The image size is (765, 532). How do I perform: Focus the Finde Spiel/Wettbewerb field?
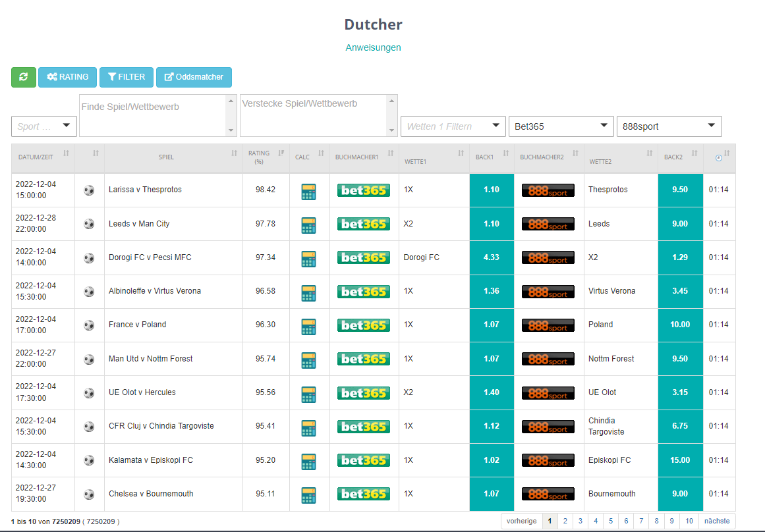coord(157,116)
